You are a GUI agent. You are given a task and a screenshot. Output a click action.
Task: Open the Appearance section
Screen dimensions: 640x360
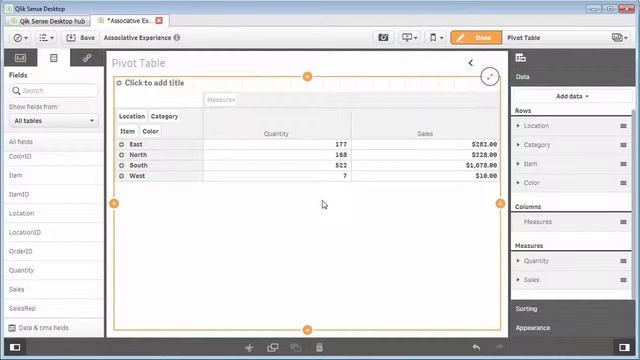pos(573,328)
